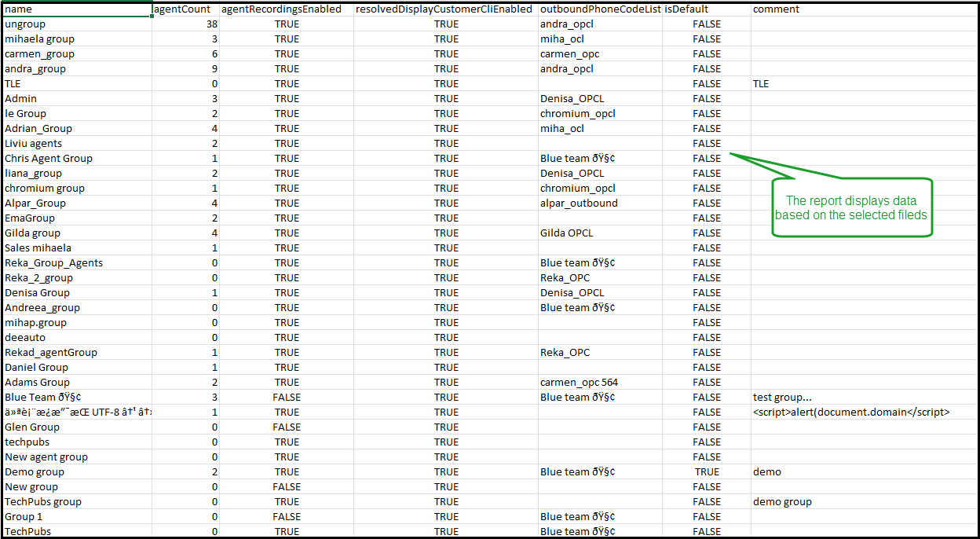Select the 'Reka_2_group' cell
Viewport: 980px width, 539px height.
coord(77,278)
